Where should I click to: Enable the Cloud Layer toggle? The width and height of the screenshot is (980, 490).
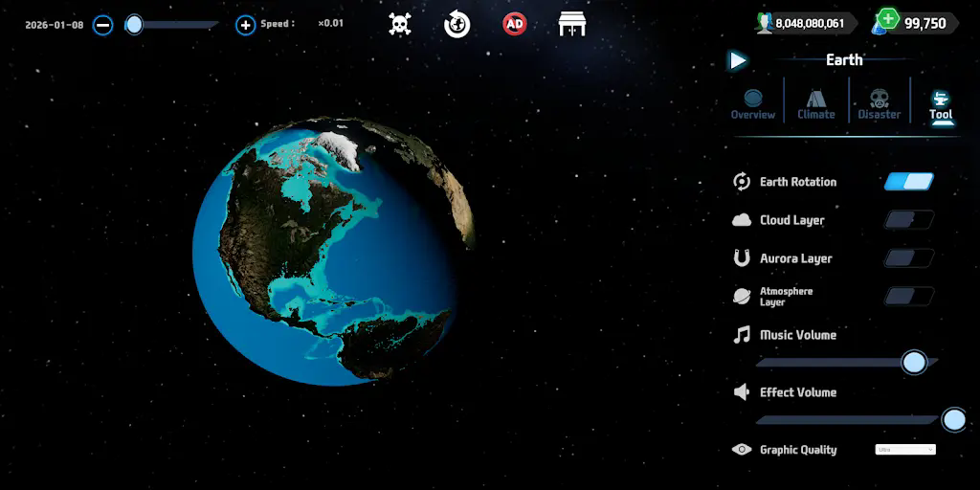908,220
